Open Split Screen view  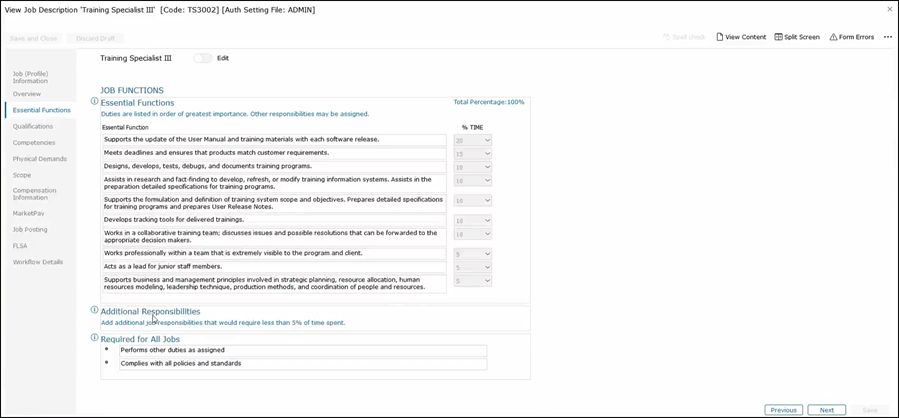tap(779, 37)
